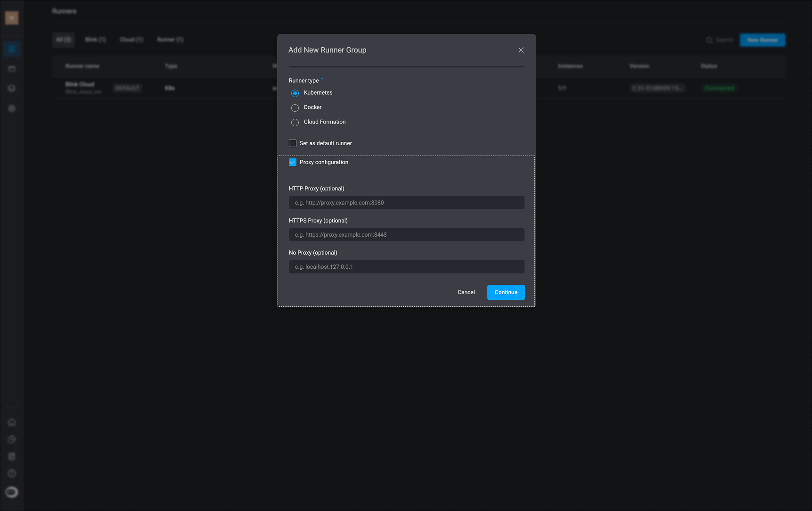Click the Connected status label
Screen dimensions: 812x511
click(719, 88)
